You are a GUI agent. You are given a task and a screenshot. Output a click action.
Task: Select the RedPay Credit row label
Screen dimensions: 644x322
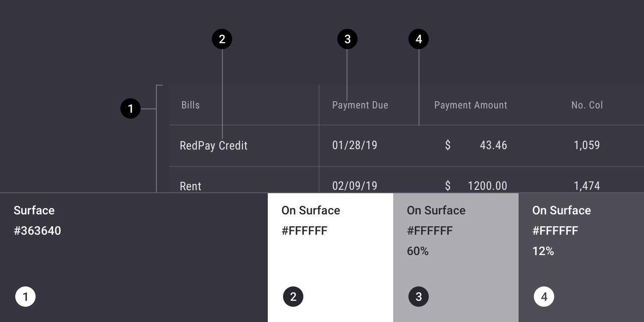click(x=214, y=146)
